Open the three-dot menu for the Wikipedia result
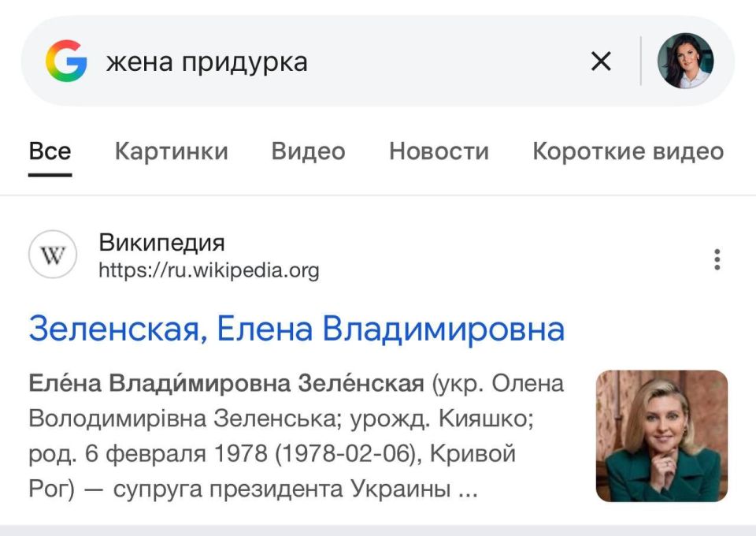This screenshot has width=756, height=536. coord(717,260)
